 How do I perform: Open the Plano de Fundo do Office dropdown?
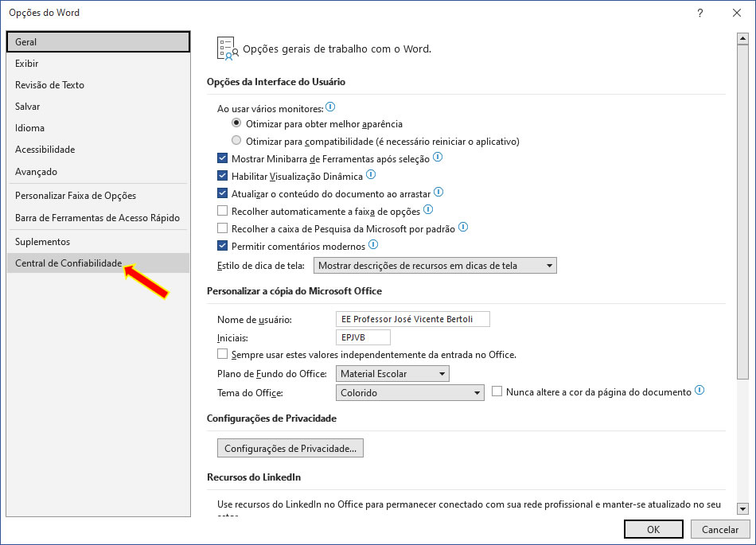click(392, 373)
